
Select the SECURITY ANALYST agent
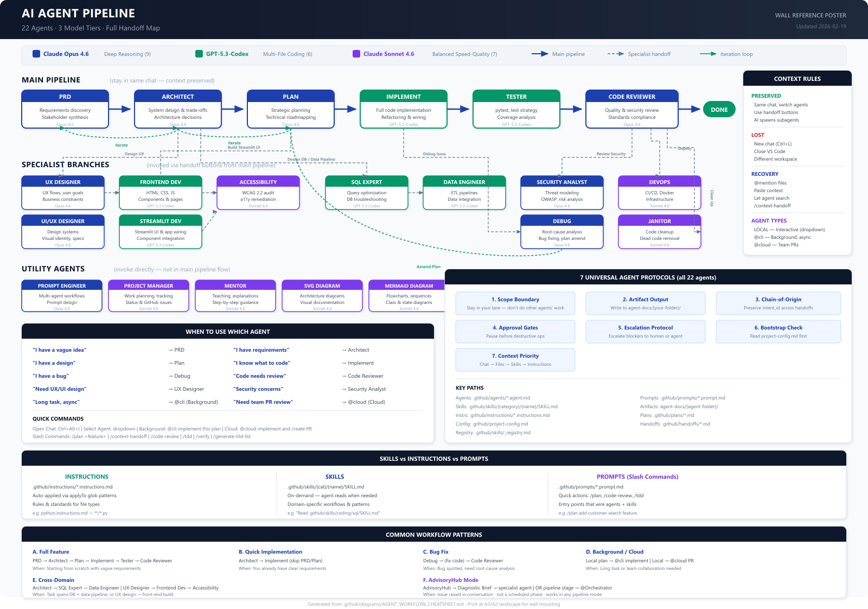(x=562, y=193)
